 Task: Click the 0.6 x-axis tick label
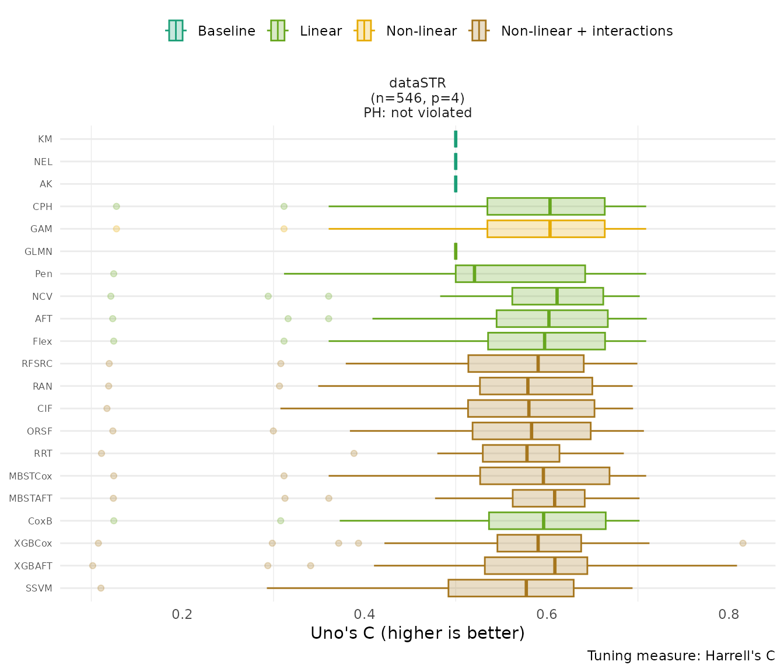coord(547,614)
